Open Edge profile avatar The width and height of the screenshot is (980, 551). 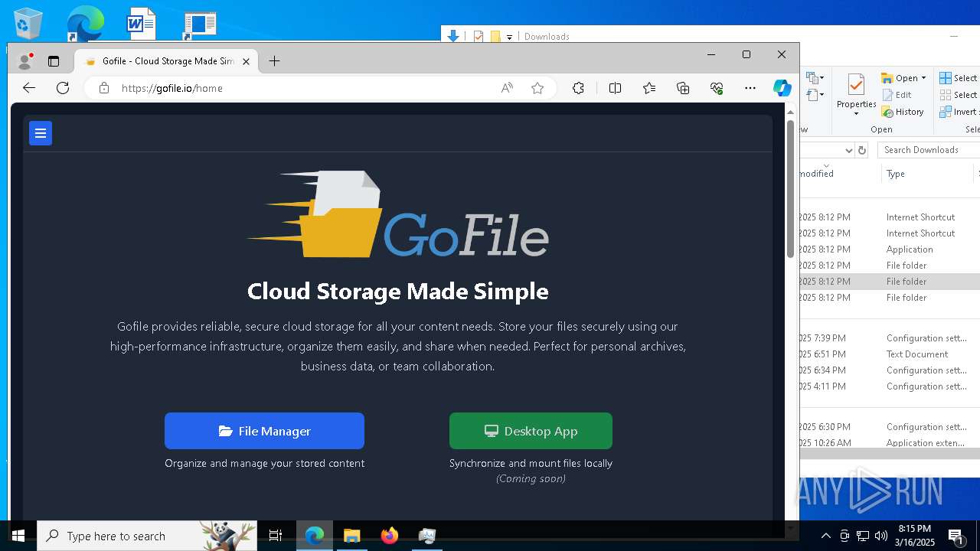pos(25,61)
